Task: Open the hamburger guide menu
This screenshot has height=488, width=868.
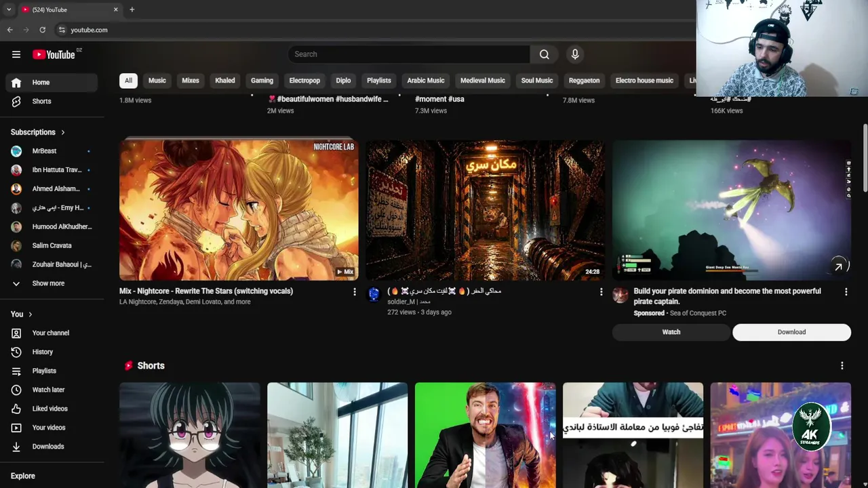Action: point(16,54)
